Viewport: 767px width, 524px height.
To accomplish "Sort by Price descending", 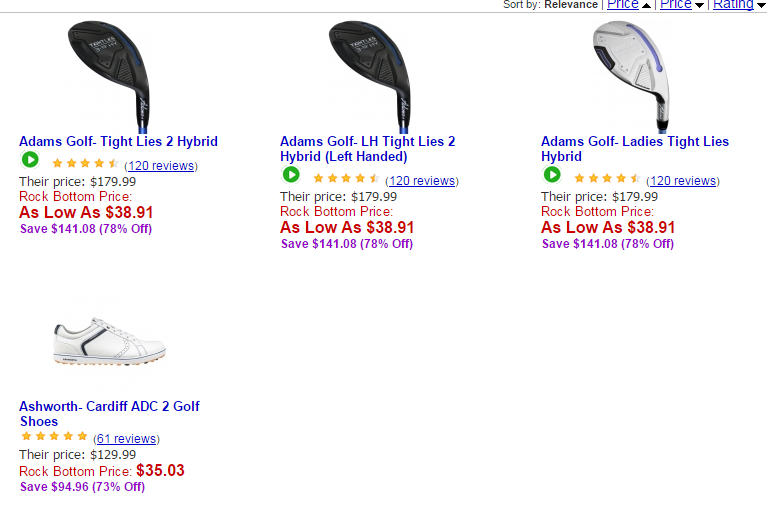I will pyautogui.click(x=682, y=5).
